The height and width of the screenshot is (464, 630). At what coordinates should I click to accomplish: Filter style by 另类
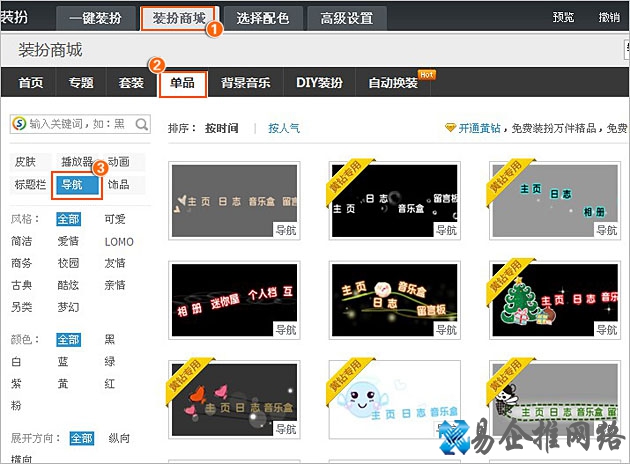coord(22,307)
